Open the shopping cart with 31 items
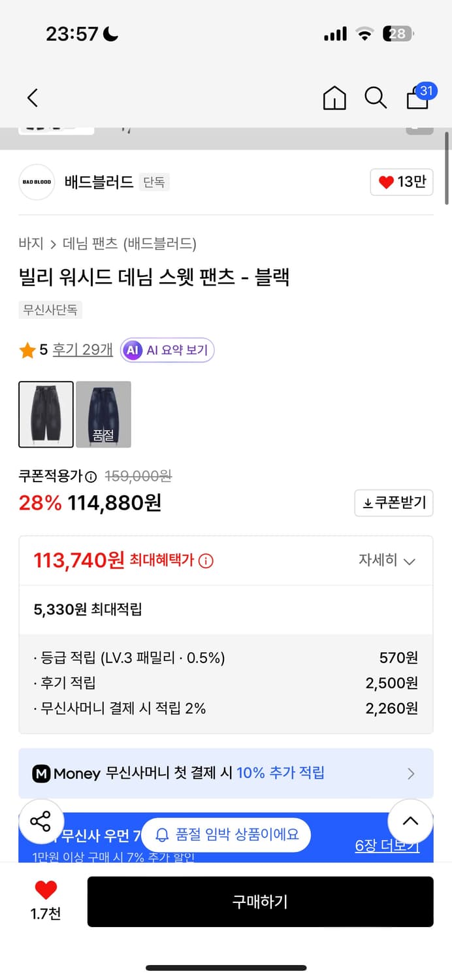452x980 pixels. click(417, 99)
